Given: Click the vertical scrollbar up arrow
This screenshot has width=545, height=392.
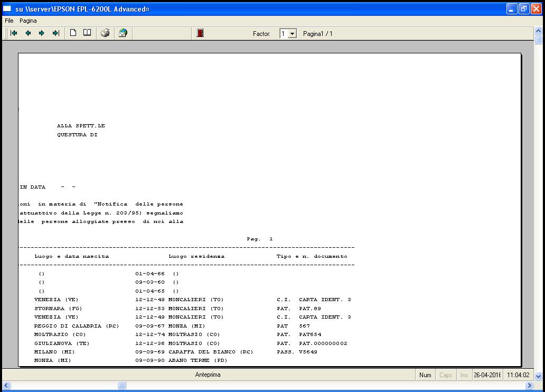Looking at the screenshot, I should (x=538, y=31).
